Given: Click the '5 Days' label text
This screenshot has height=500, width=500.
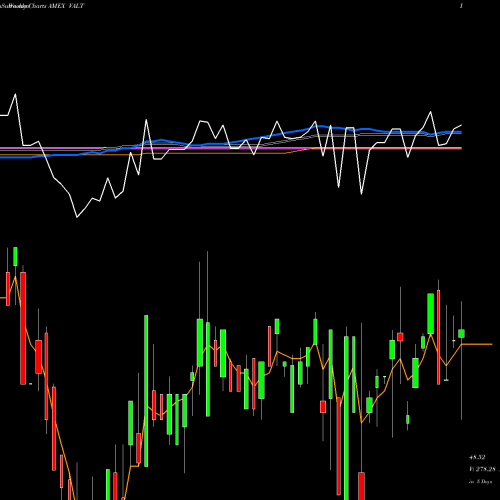Looking at the screenshot, I should point(484,482).
